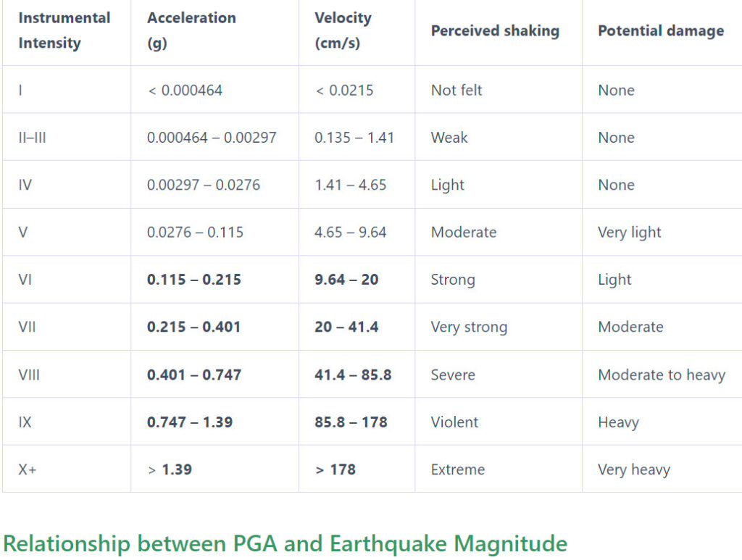Click the Moderate to heavy damage cell

pos(662,375)
